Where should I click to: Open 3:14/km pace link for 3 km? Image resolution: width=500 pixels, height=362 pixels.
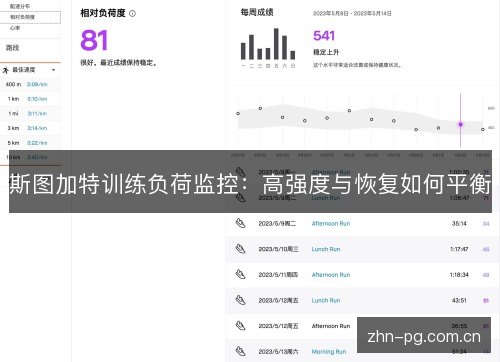coord(37,128)
